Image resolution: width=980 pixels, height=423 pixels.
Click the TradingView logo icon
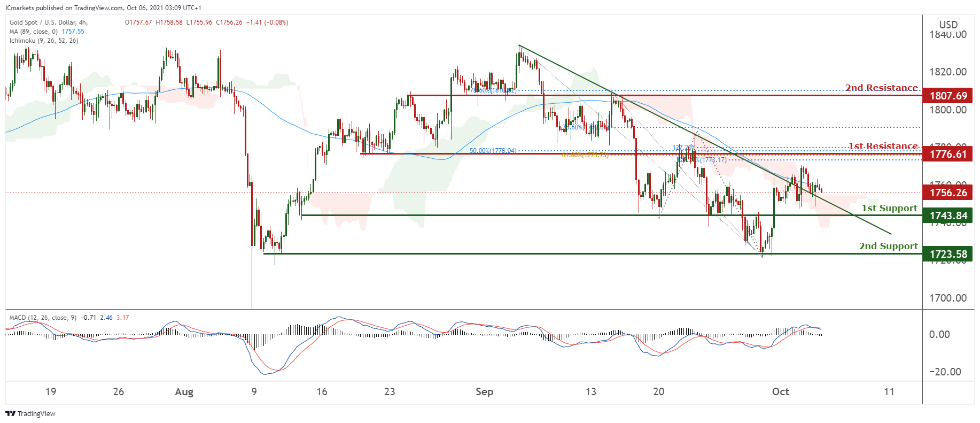tap(10, 413)
